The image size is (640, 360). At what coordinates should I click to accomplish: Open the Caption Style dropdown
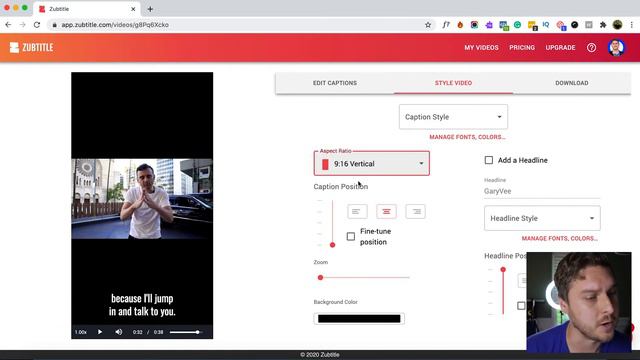(453, 117)
